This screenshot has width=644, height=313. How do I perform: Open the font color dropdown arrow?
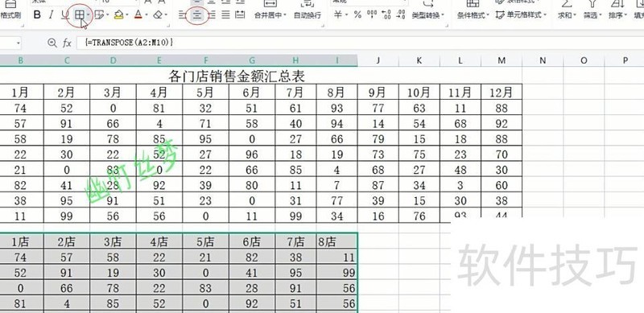[147, 15]
